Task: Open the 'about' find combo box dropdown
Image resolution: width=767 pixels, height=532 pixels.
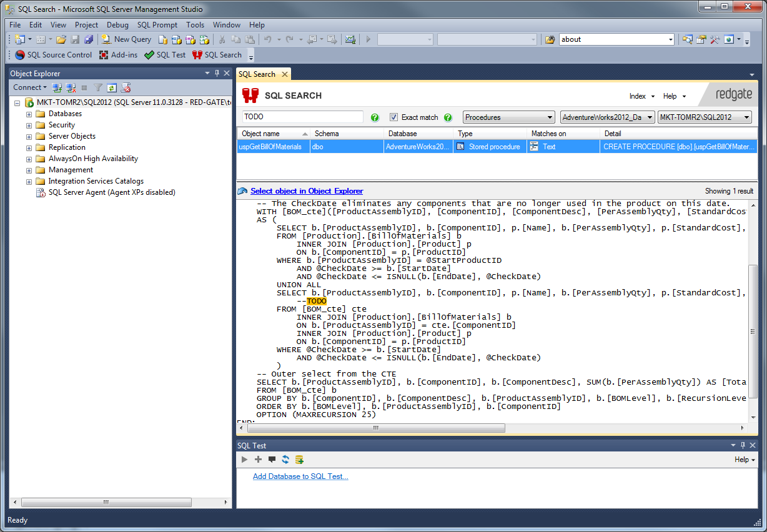Action: 671,39
